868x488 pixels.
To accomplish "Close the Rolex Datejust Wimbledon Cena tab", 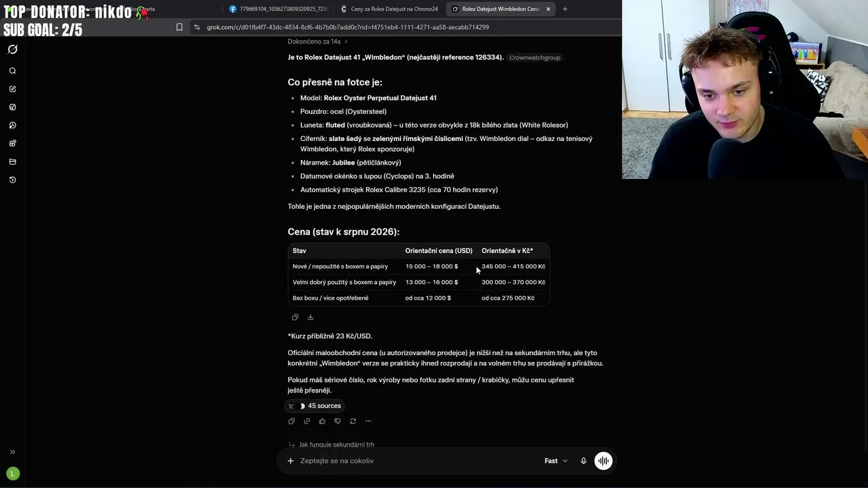I will tap(548, 9).
